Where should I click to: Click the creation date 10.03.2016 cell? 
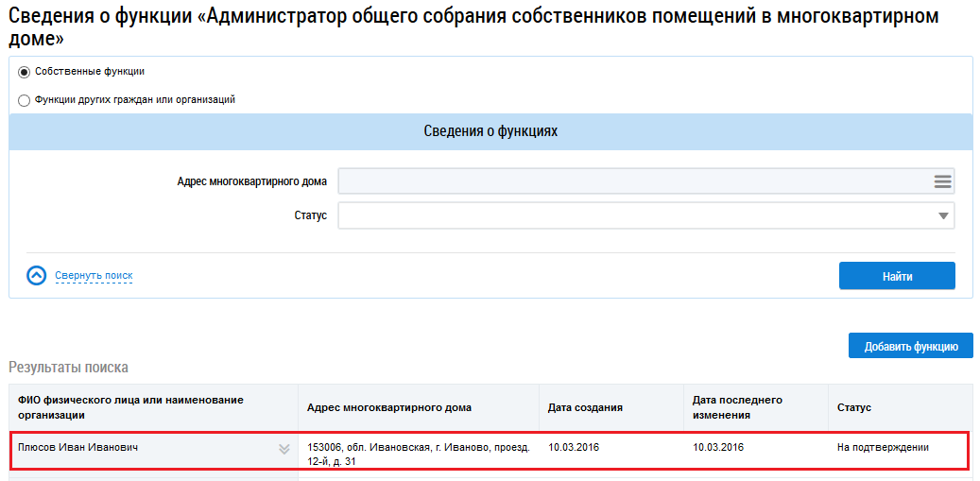[574, 447]
